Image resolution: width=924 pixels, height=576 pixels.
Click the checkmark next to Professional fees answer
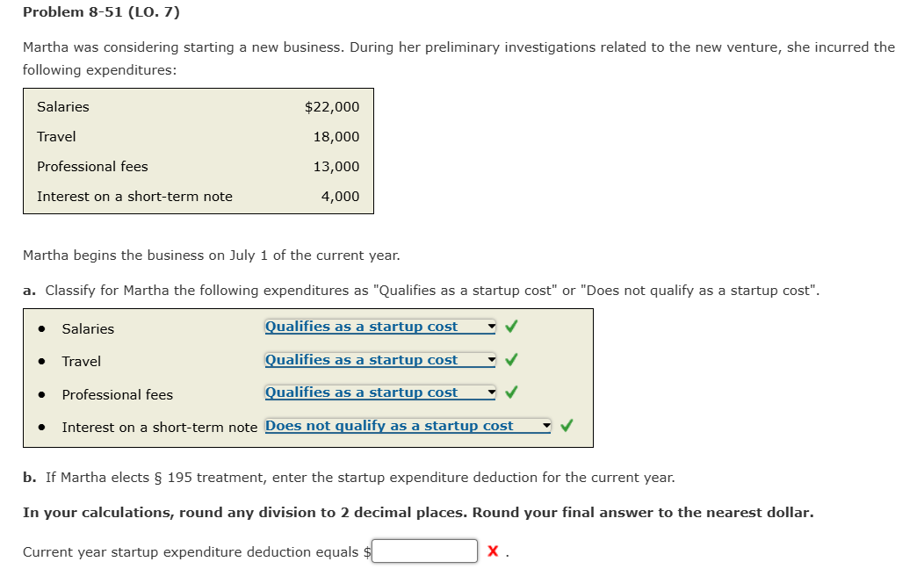point(510,392)
